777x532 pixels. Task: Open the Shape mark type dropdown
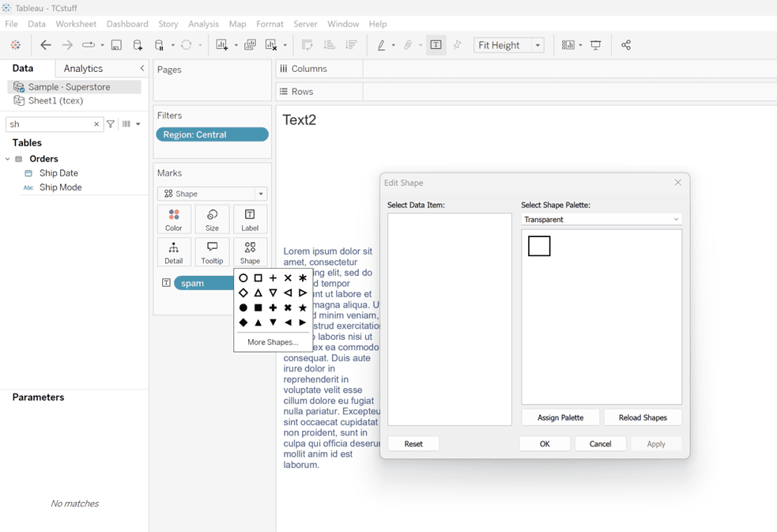point(212,194)
